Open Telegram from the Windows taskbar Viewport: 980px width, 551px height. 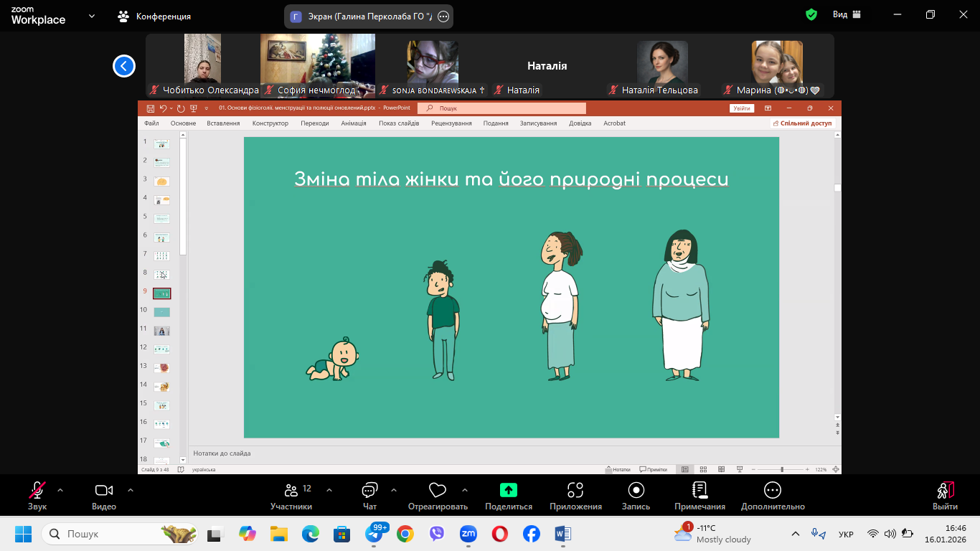pos(374,534)
